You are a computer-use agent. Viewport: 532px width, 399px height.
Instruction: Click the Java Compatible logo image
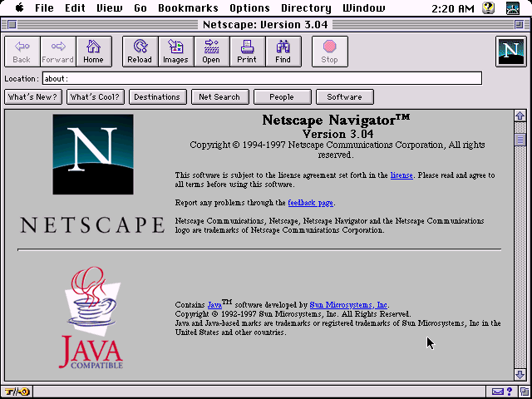click(91, 318)
